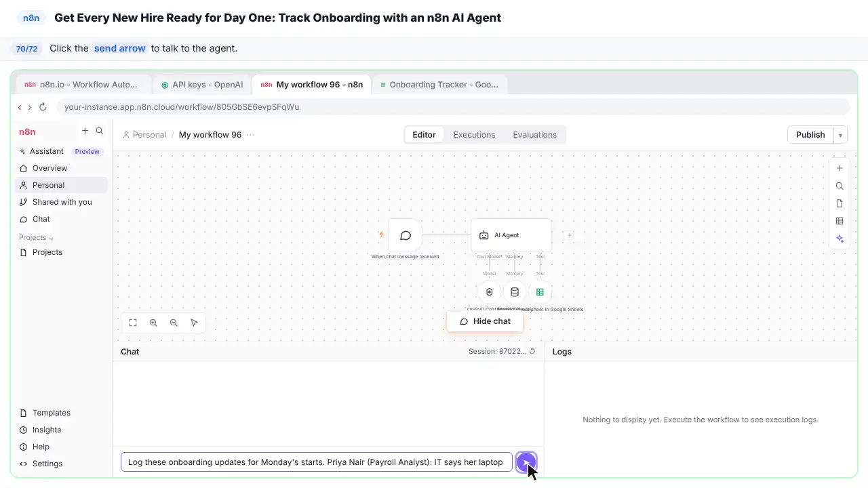Focus the chat message input field
The height and width of the screenshot is (488, 868).
(x=316, y=462)
